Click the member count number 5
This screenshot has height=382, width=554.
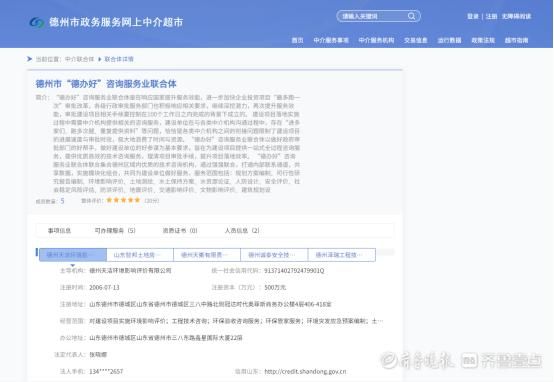(x=62, y=201)
